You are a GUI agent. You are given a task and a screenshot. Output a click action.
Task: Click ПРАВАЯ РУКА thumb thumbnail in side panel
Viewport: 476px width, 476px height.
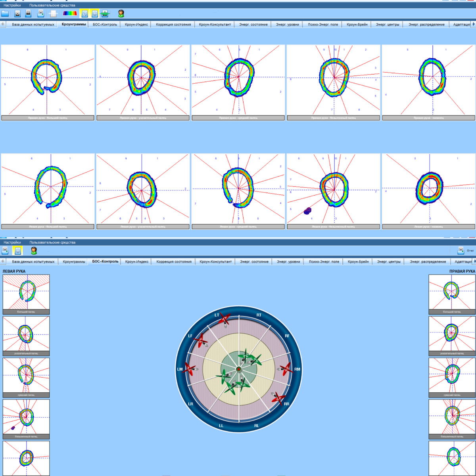pos(452,294)
